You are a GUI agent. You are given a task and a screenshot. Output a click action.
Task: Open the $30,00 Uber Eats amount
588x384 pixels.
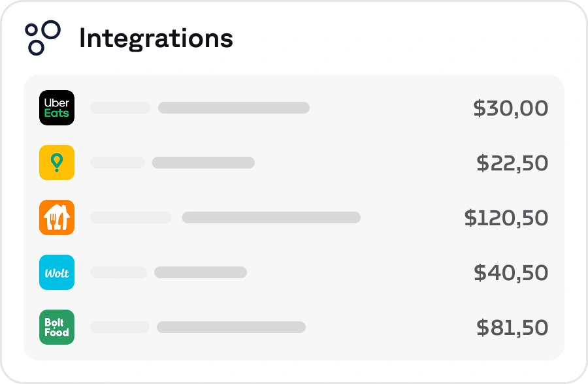point(511,108)
